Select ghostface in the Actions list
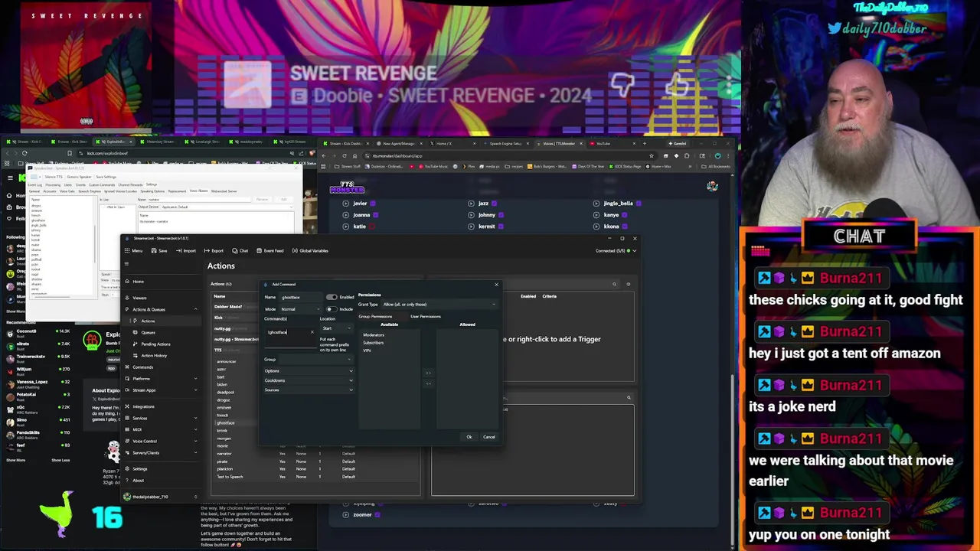The width and height of the screenshot is (980, 551). 226,422
